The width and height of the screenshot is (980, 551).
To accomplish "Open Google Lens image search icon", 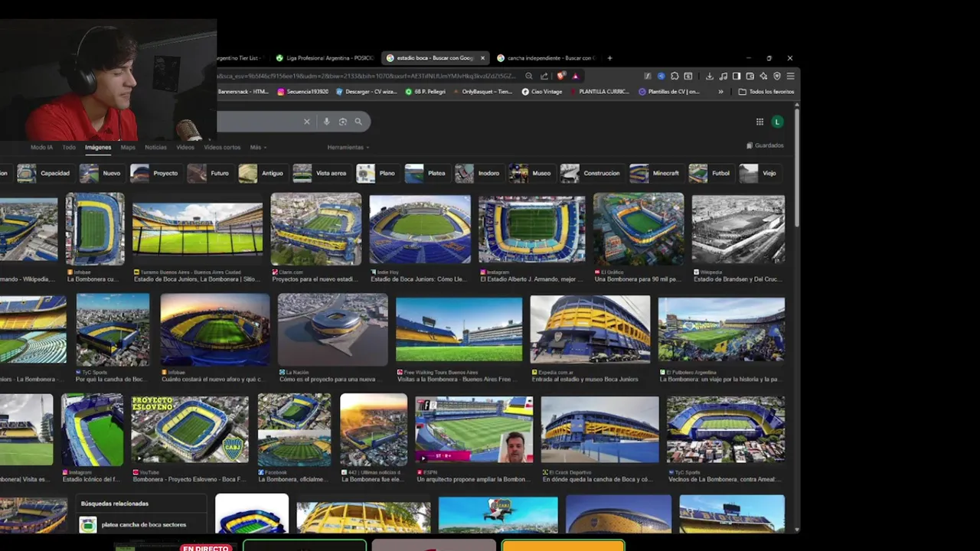I will tap(342, 122).
